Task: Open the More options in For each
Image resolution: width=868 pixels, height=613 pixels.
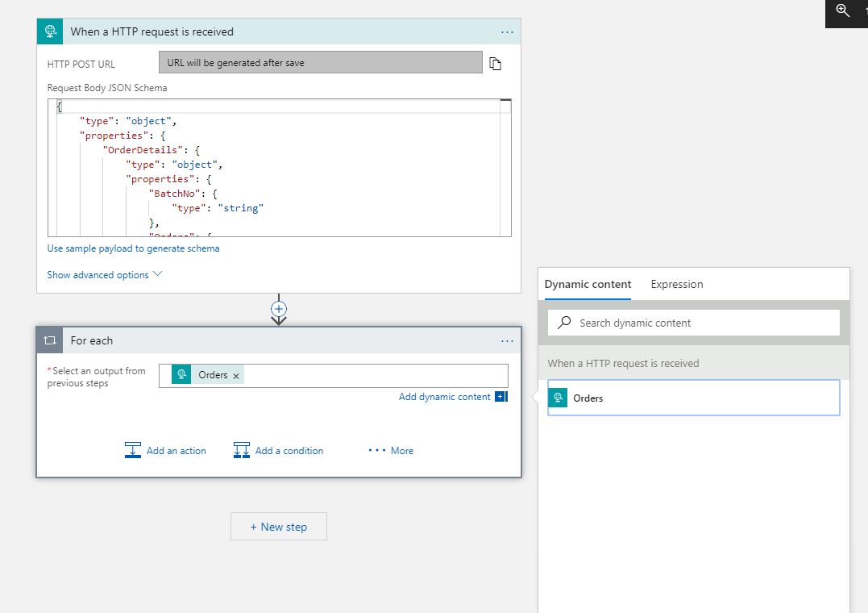Action: pos(391,451)
